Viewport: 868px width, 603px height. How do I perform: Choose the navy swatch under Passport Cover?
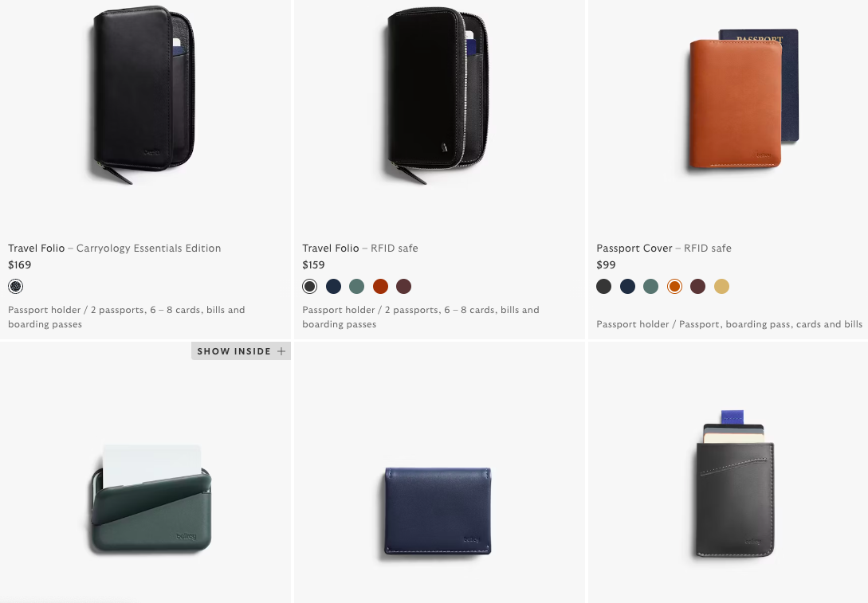(627, 287)
